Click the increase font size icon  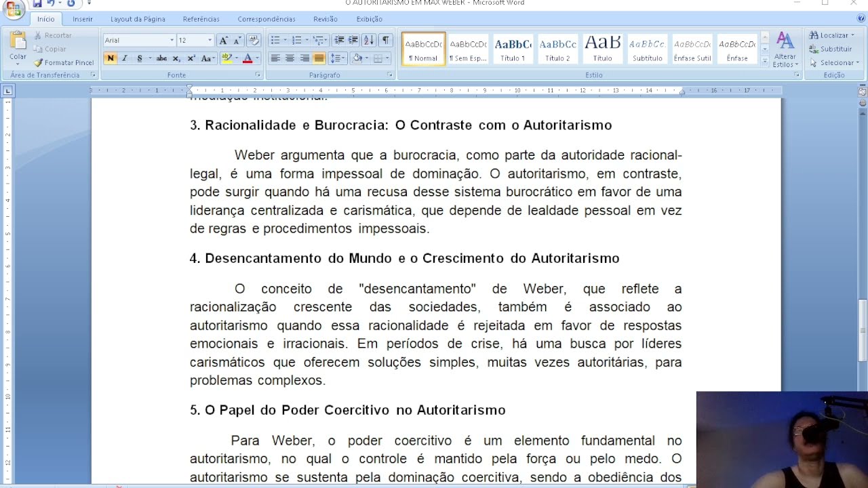(x=223, y=40)
